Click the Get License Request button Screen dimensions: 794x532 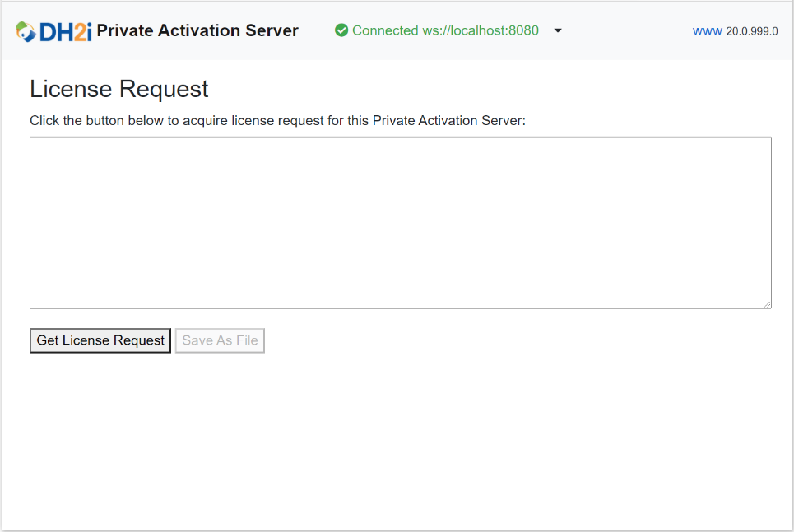100,340
